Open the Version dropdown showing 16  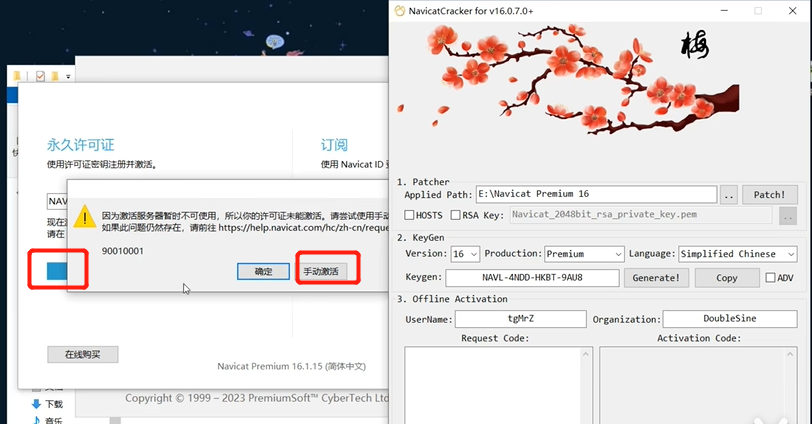click(465, 254)
